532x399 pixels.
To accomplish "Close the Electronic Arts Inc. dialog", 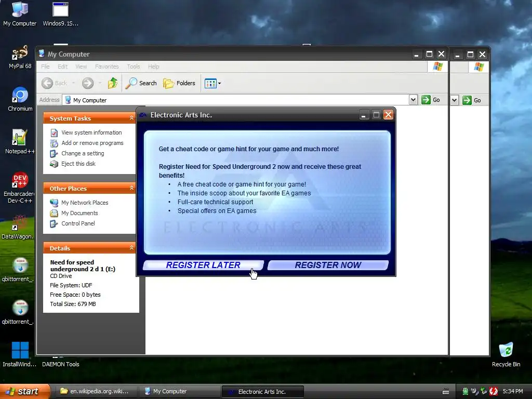I will (x=388, y=115).
